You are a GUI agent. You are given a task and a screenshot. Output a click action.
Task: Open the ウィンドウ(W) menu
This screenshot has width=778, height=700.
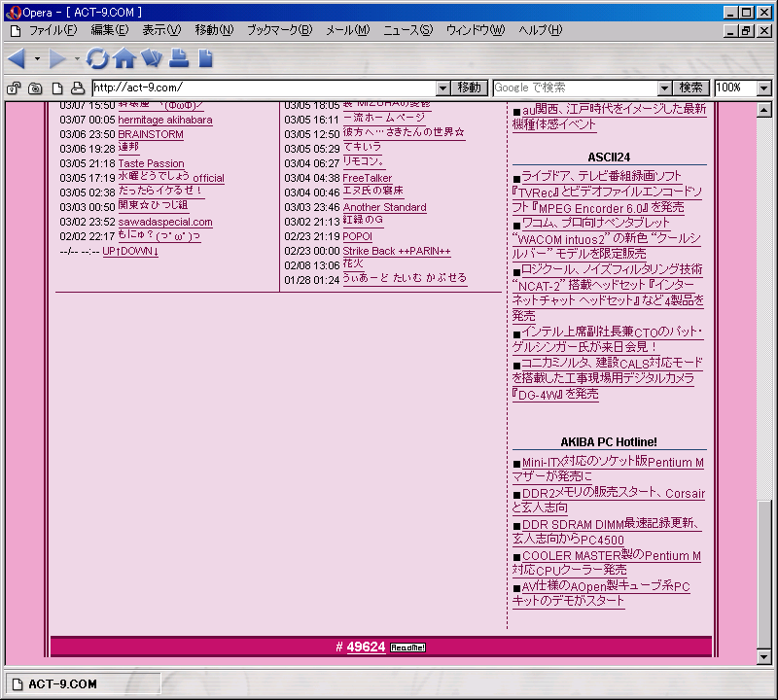476,30
